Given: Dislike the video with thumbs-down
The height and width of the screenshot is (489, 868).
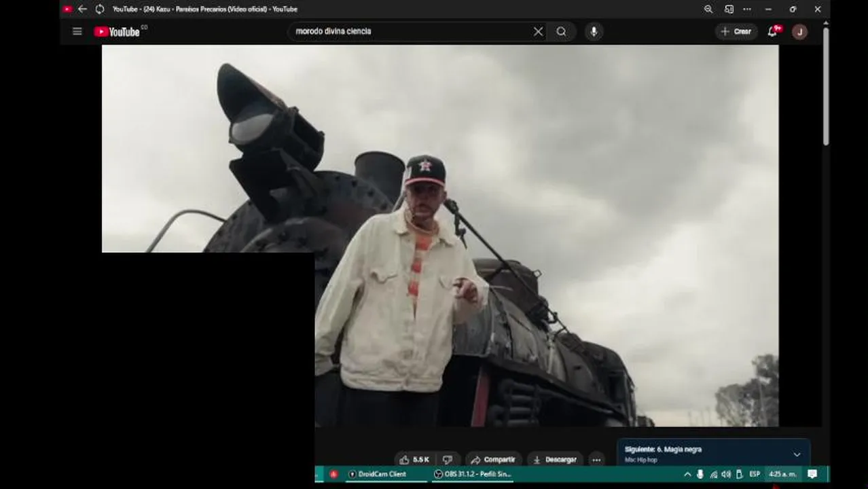Looking at the screenshot, I should [x=448, y=460].
